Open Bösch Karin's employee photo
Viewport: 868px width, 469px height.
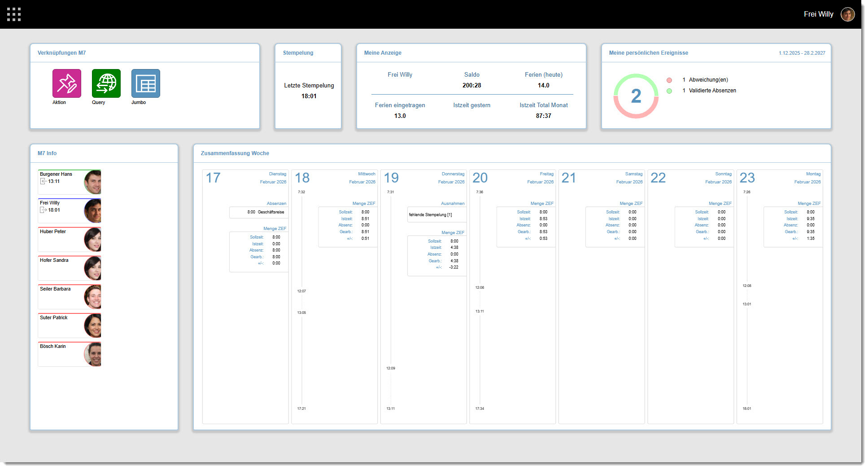93,354
